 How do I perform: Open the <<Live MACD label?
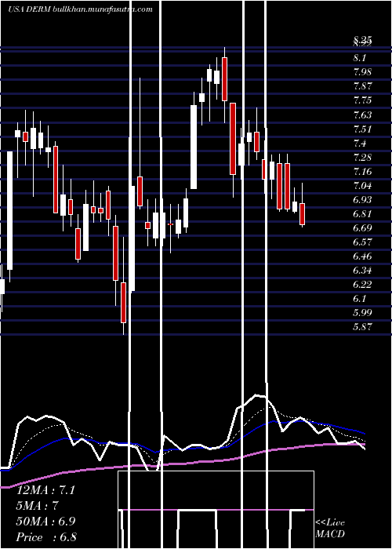pos(330,529)
